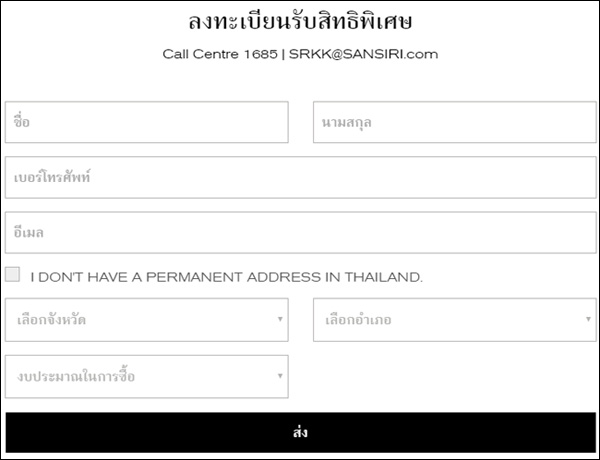Click the ลงทะเบียนรับสิทธิพิเศษ heading

point(300,21)
